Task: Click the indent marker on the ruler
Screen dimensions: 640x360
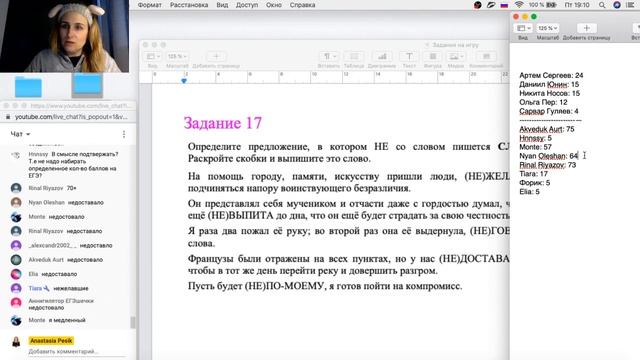Action: (184, 81)
